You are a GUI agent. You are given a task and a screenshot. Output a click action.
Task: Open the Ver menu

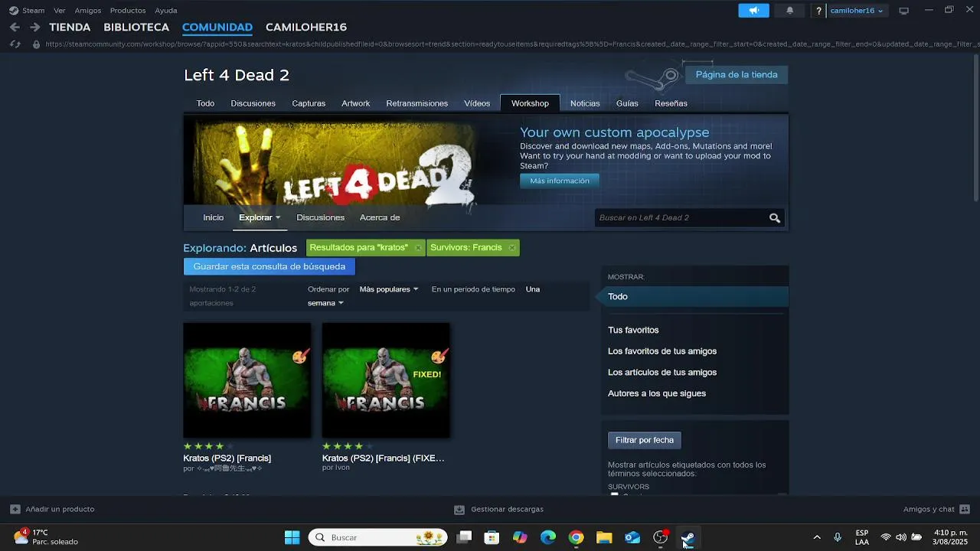tap(59, 11)
